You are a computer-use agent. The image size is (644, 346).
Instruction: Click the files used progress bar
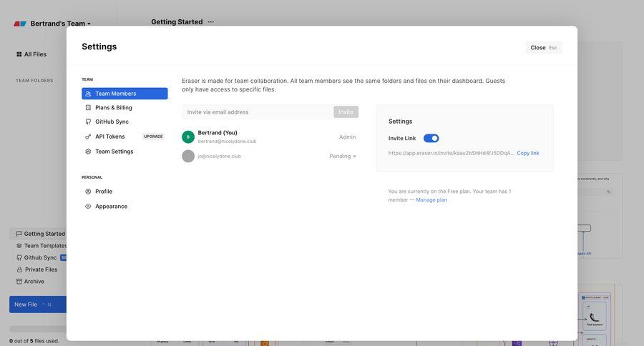[38, 329]
